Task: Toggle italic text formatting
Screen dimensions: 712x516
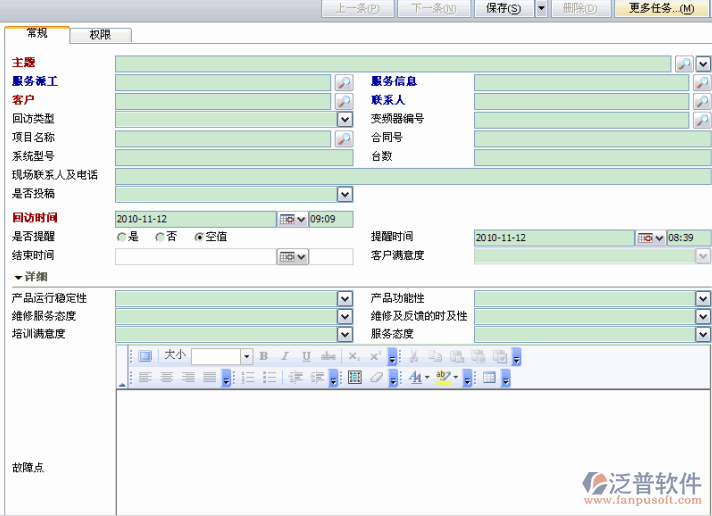Action: pos(285,356)
